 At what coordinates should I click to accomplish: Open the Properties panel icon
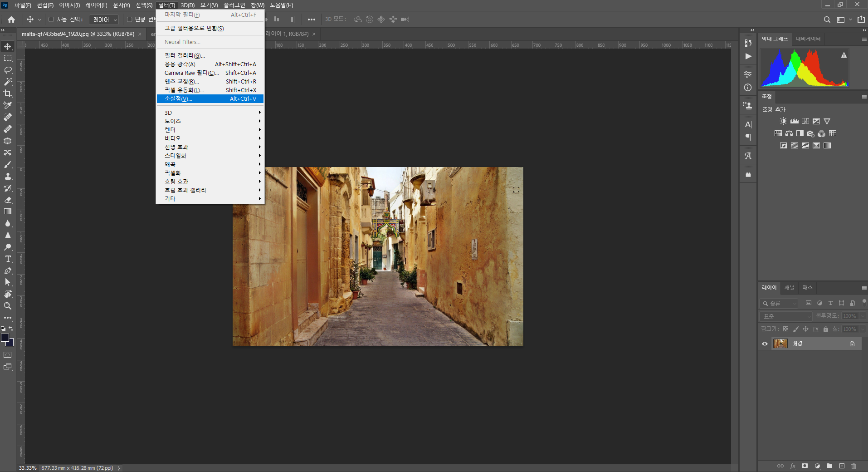pyautogui.click(x=748, y=74)
